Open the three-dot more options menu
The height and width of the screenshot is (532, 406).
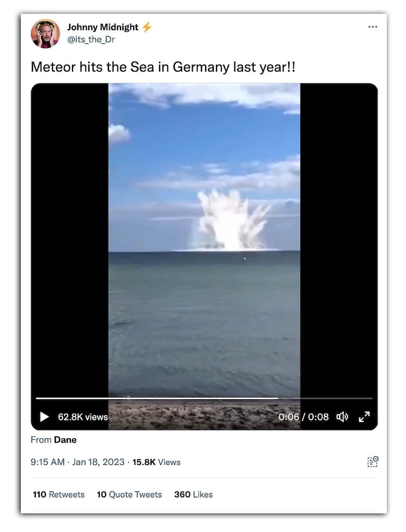click(372, 27)
